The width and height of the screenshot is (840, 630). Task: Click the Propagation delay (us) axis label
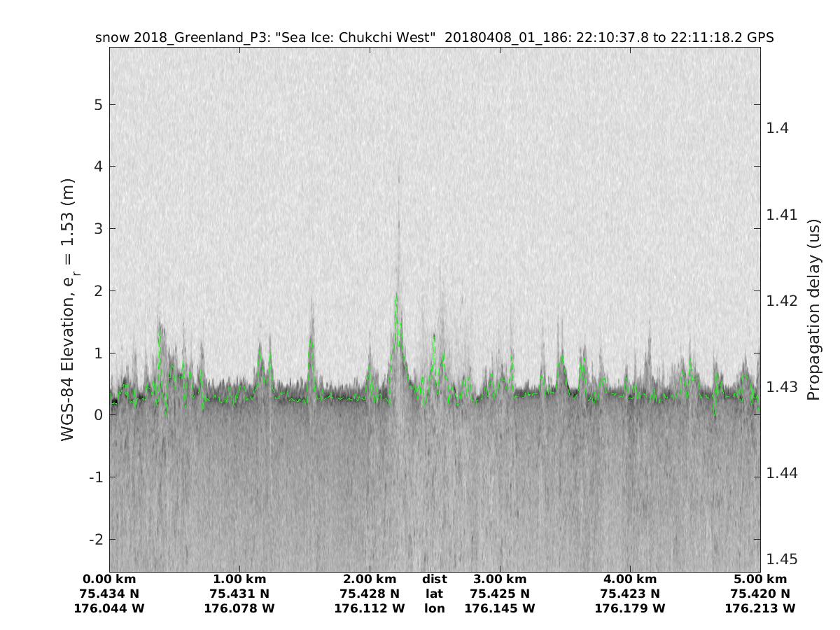click(x=813, y=309)
